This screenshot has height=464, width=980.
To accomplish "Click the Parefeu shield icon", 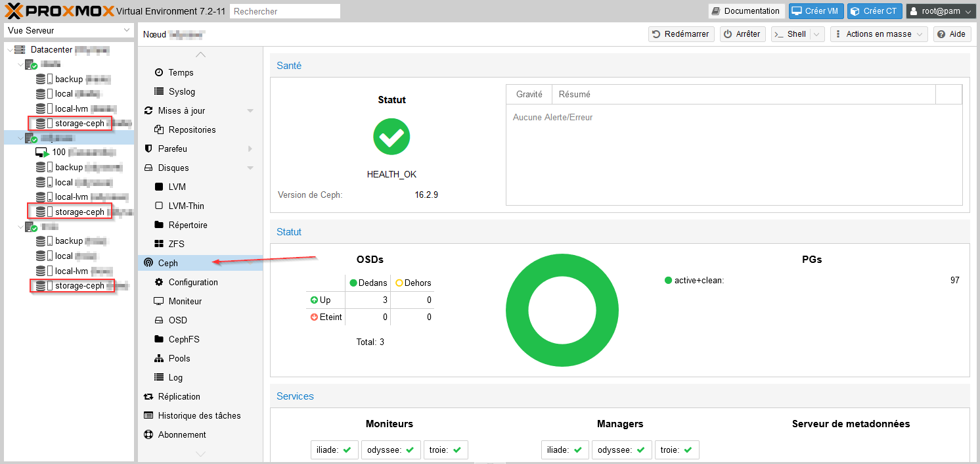I will click(x=148, y=149).
